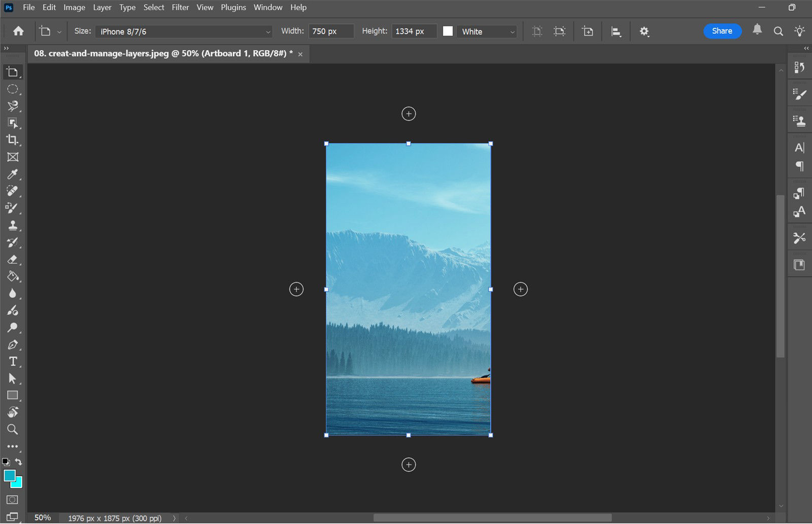Image resolution: width=812 pixels, height=524 pixels.
Task: Select the Type tool
Action: coord(13,361)
